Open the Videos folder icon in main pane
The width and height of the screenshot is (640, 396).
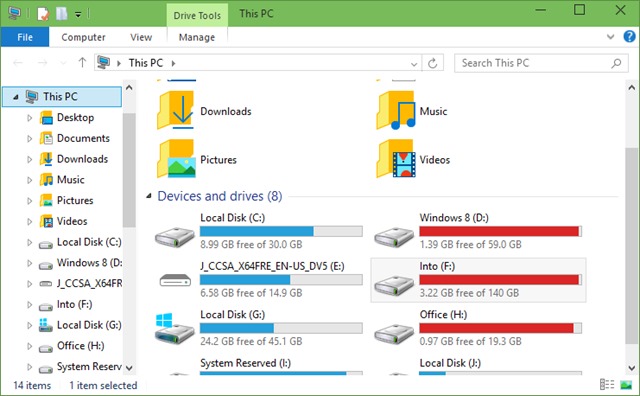coord(396,159)
